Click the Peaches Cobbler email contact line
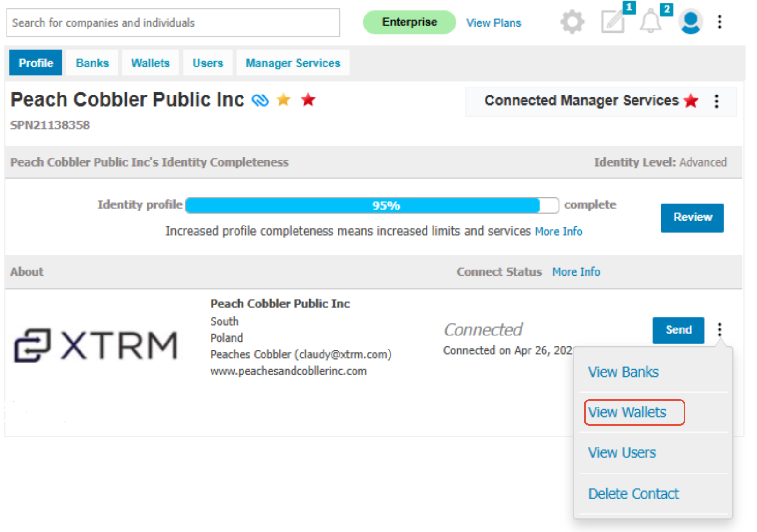 coord(301,355)
